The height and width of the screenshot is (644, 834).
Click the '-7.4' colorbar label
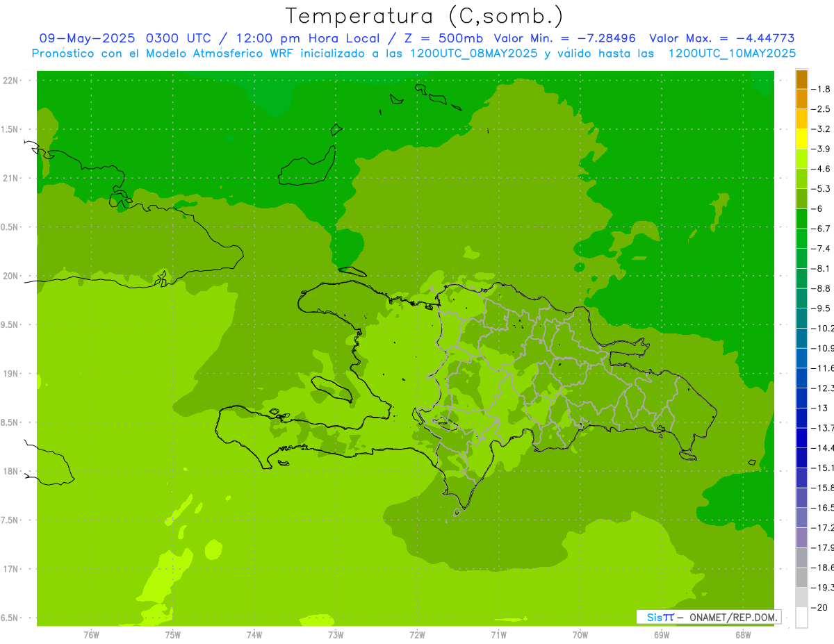821,249
